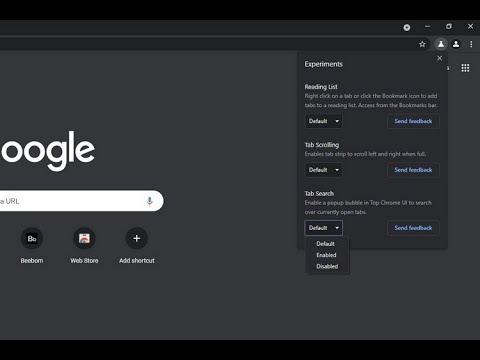
Task: Select Default in the dropdown list
Action: [x=326, y=244]
